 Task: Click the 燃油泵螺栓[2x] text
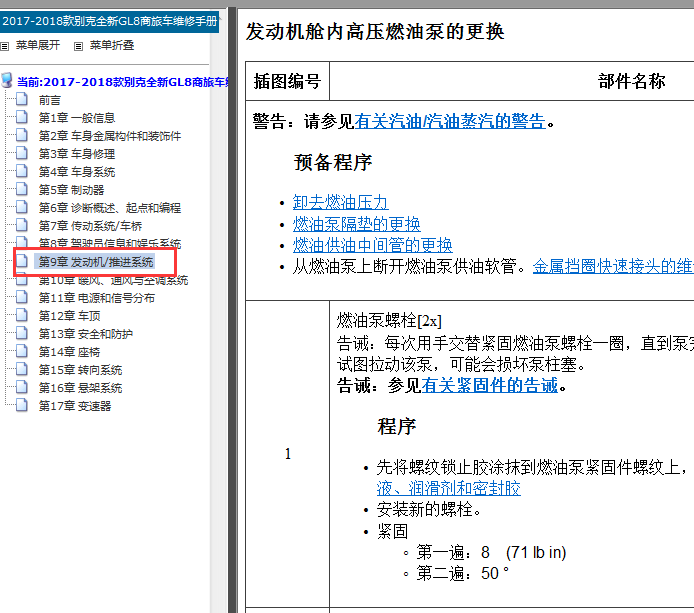pos(389,320)
